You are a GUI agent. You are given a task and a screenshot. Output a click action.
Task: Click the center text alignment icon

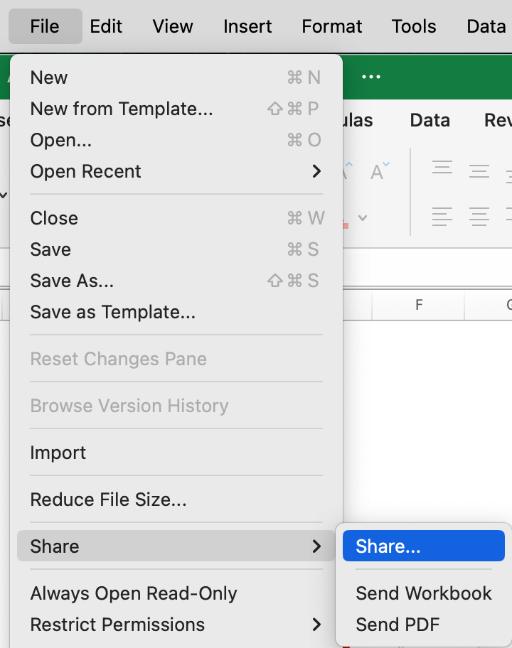pos(479,217)
